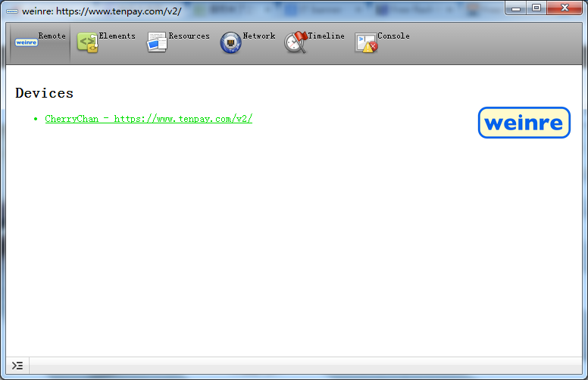Maximize the weinre window
The height and width of the screenshot is (380, 588).
click(536, 8)
